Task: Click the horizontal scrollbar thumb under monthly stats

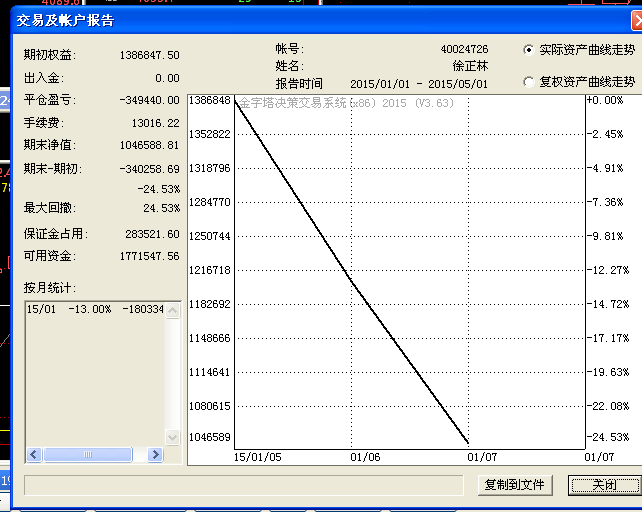Action: (x=87, y=454)
